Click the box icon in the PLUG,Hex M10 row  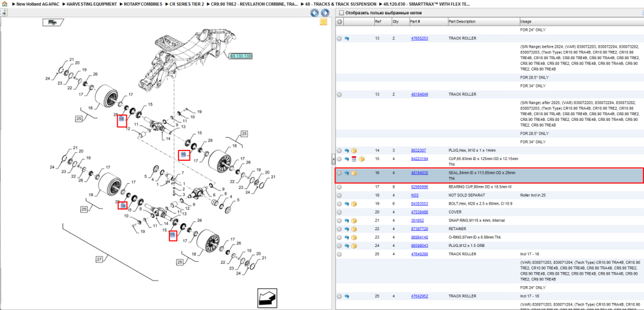click(x=354, y=150)
